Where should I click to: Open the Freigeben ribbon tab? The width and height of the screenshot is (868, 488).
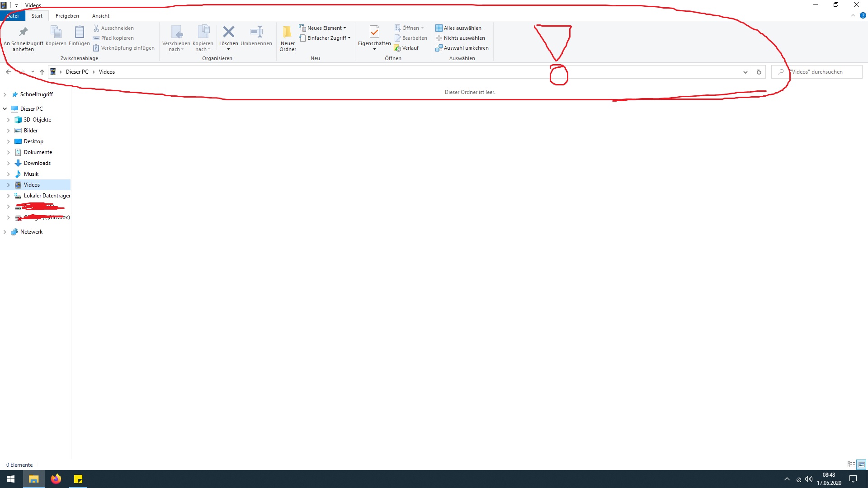click(67, 16)
